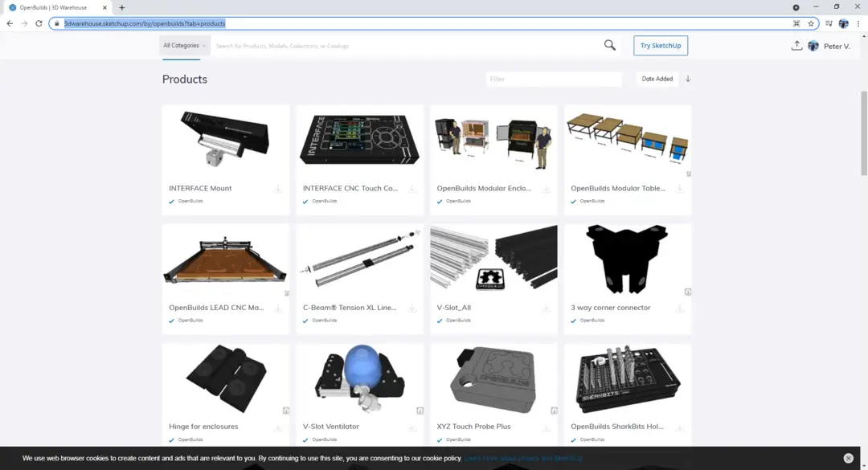Download the OpenBuilds SharkBits Hol... model
This screenshot has height=470, width=868.
tap(680, 427)
